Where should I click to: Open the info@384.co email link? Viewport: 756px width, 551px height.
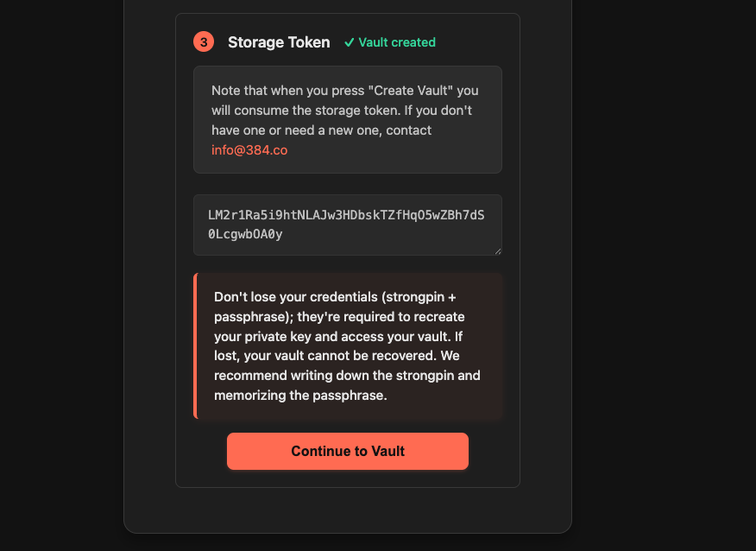[249, 150]
